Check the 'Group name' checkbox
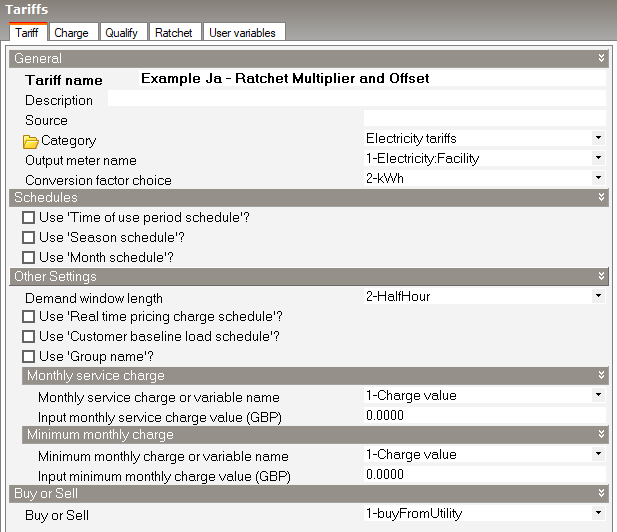The image size is (617, 532). pos(29,356)
